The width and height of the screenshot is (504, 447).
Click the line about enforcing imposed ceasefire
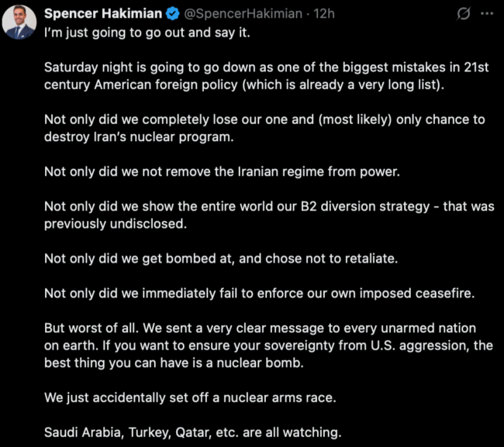click(260, 293)
